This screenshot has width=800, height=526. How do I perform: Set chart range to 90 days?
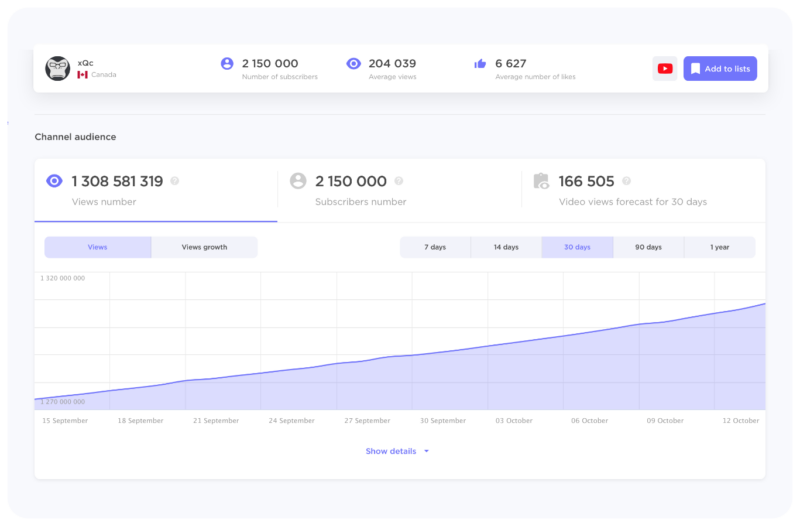pyautogui.click(x=648, y=247)
